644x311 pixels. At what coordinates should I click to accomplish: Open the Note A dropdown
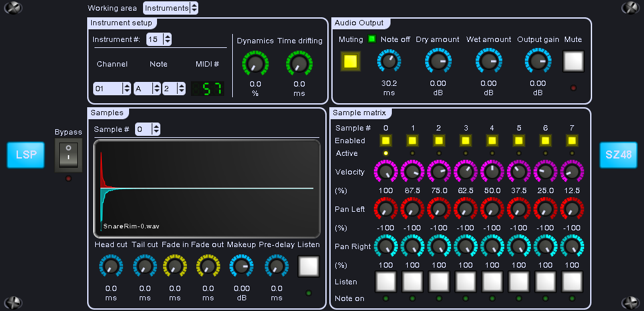[147, 89]
